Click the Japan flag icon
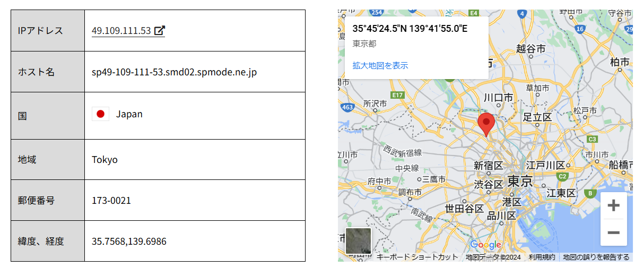644x267 pixels. (x=100, y=114)
